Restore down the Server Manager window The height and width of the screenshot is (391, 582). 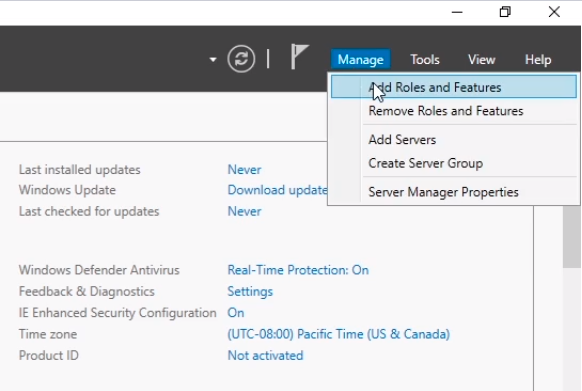pyautogui.click(x=505, y=12)
